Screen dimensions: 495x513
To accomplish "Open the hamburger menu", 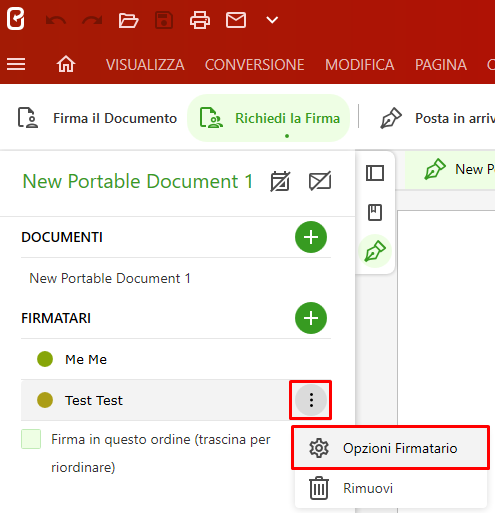I will pos(16,64).
